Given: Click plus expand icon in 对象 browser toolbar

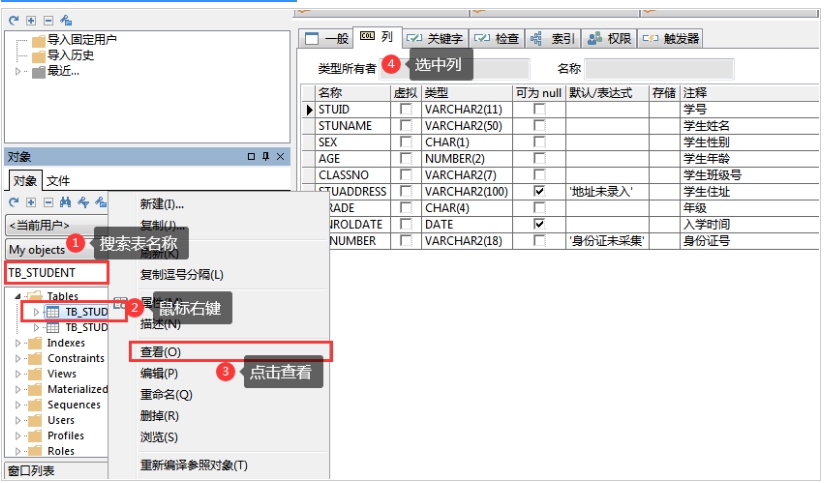Looking at the screenshot, I should click(31, 202).
